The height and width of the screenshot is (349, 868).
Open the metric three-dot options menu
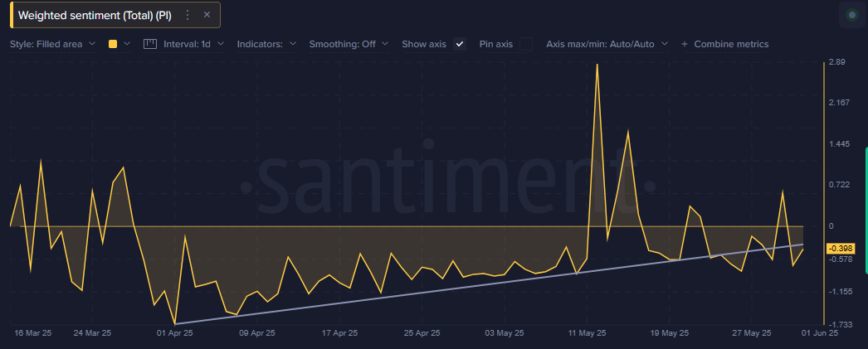[188, 15]
